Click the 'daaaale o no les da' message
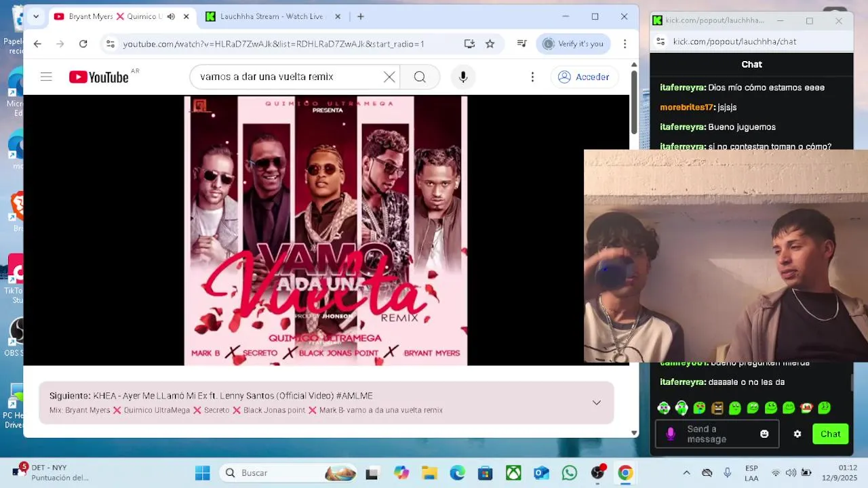Viewport: 868px width, 488px height. click(x=746, y=382)
